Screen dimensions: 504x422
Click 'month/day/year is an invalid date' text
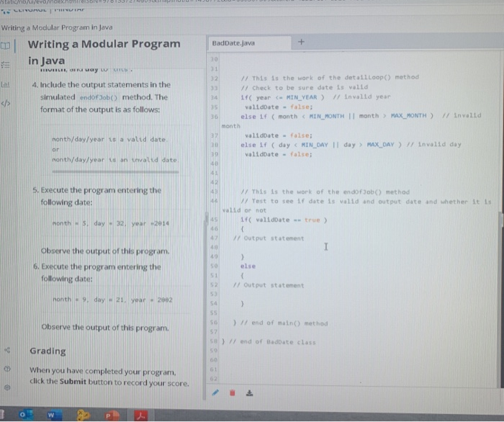[x=114, y=160]
